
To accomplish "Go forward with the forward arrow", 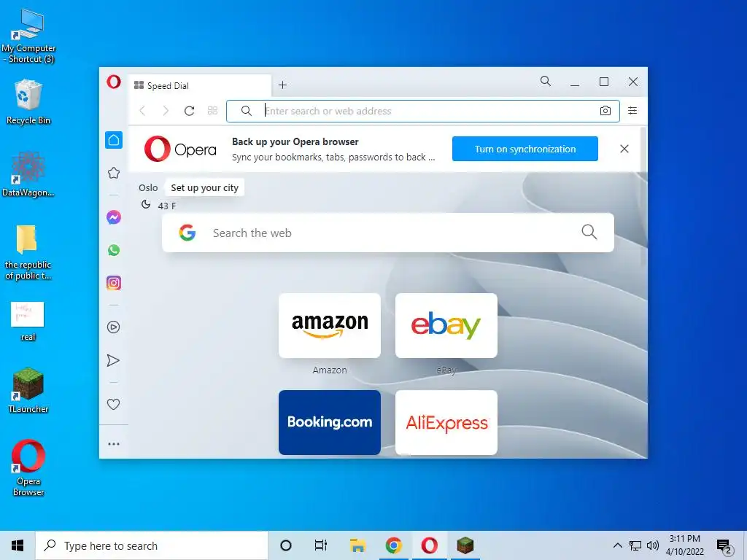I will pyautogui.click(x=166, y=111).
